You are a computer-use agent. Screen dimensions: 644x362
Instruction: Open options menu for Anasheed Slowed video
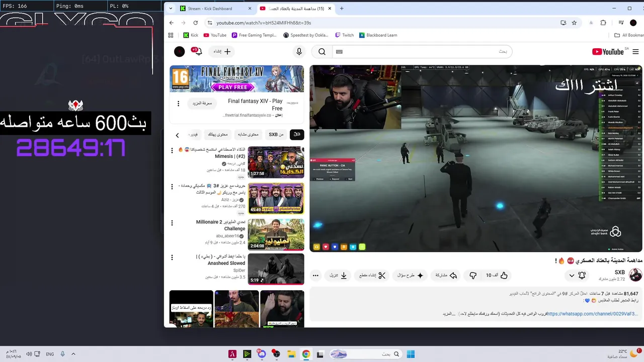(x=173, y=257)
